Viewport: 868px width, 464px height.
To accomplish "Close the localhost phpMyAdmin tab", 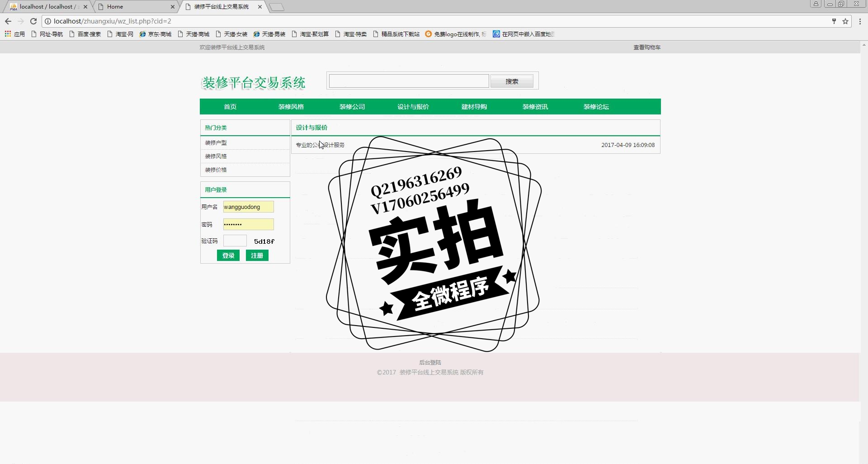I will (85, 7).
